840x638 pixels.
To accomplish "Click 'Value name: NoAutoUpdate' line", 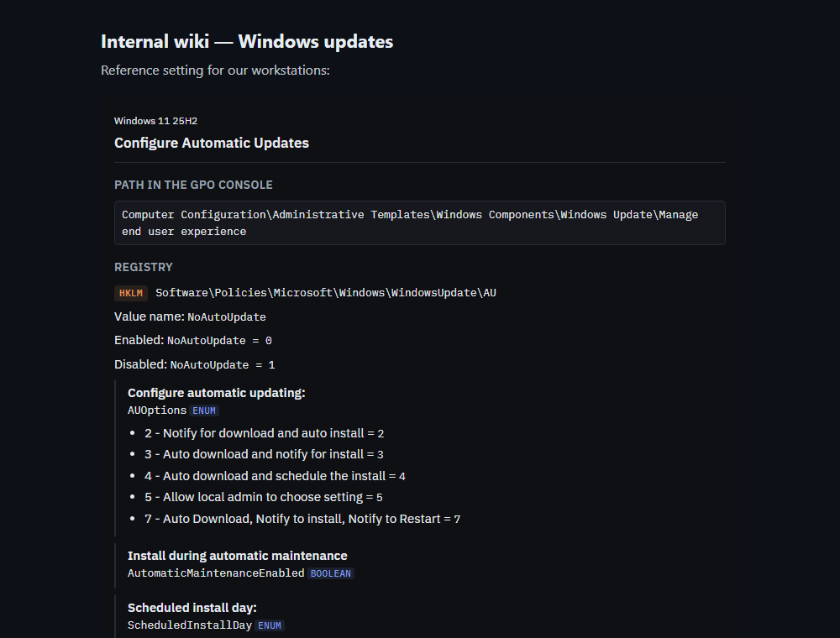I will point(190,316).
